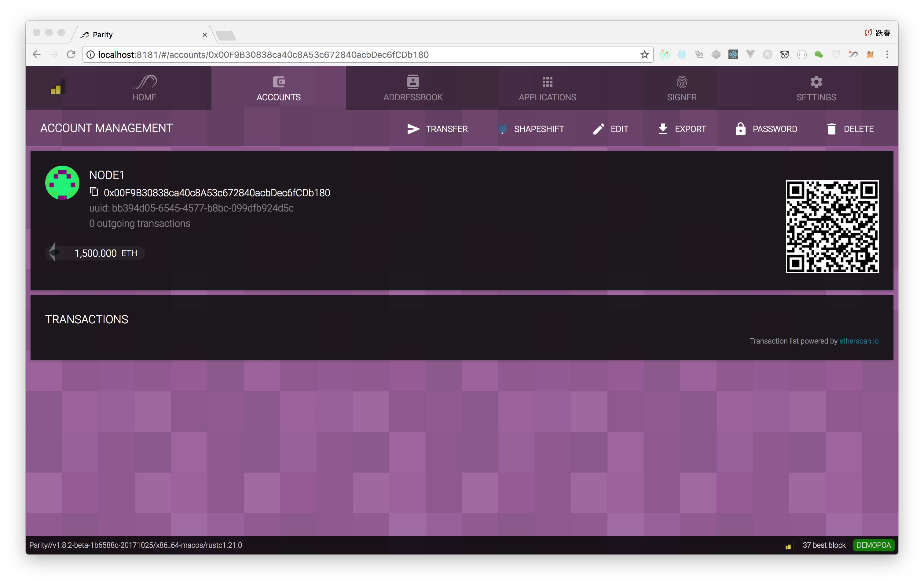Open the SIGNER tab

681,88
